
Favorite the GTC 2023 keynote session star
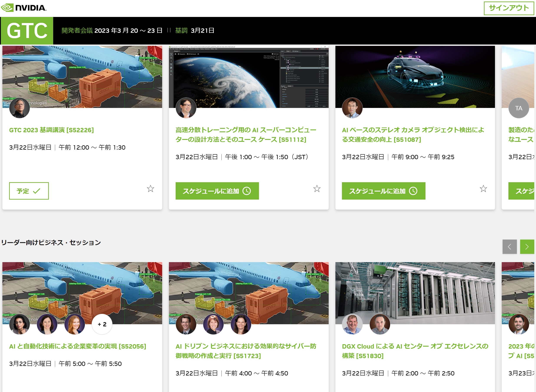click(x=150, y=189)
